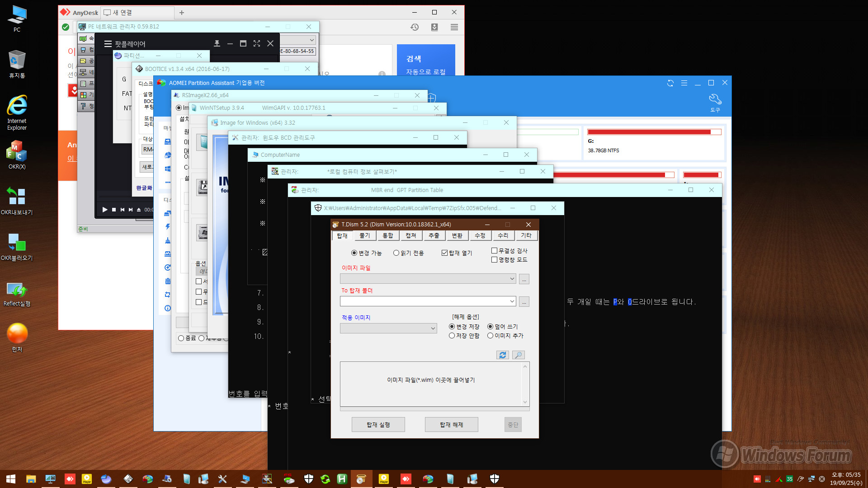Toggle 팟플레이어 fullscreen icon
This screenshot has width=868, height=488.
point(257,43)
